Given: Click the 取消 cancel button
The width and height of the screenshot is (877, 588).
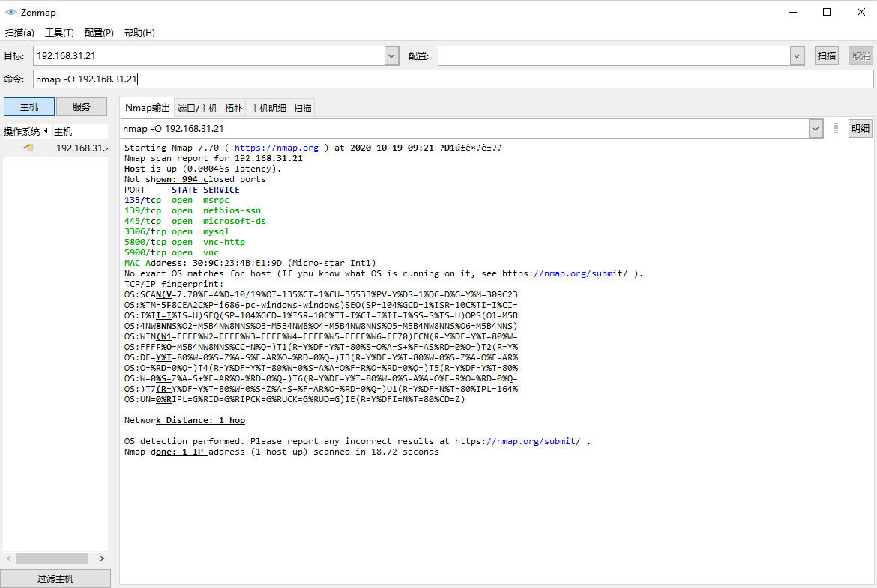Looking at the screenshot, I should pos(861,56).
